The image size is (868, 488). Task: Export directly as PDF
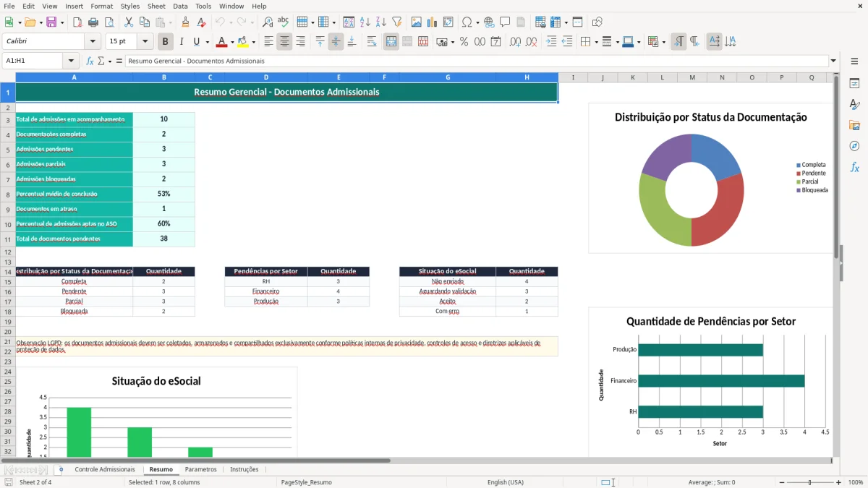click(77, 22)
